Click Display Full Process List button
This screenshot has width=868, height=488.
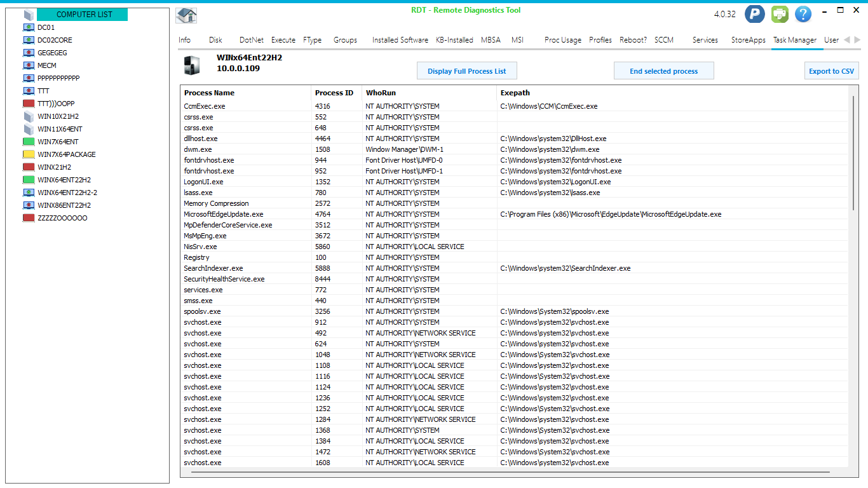tap(467, 71)
